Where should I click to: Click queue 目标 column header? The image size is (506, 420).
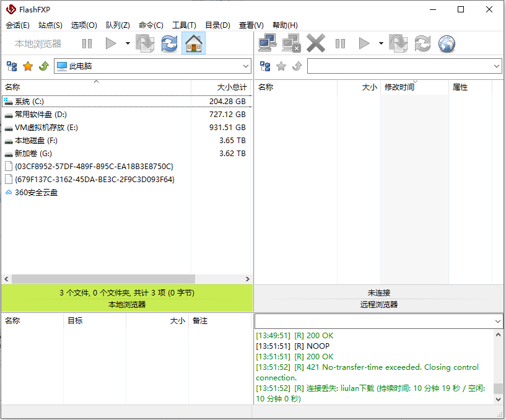click(x=95, y=320)
